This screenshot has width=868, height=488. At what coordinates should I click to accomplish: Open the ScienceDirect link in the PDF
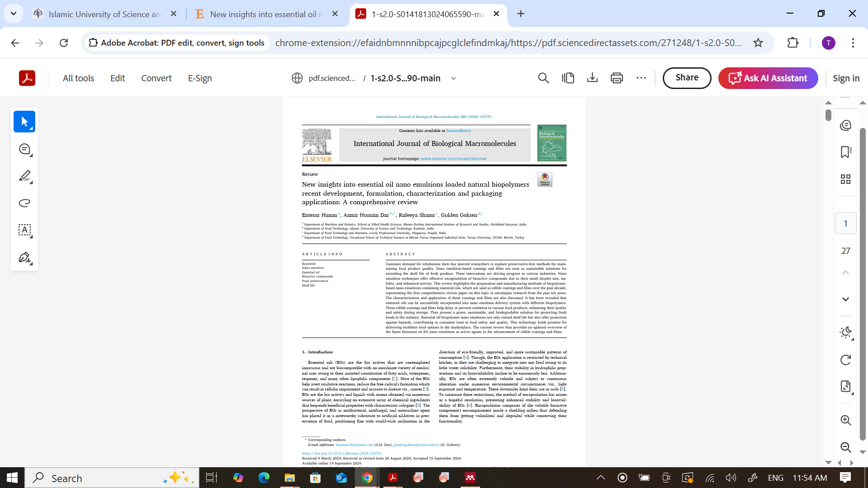458,131
